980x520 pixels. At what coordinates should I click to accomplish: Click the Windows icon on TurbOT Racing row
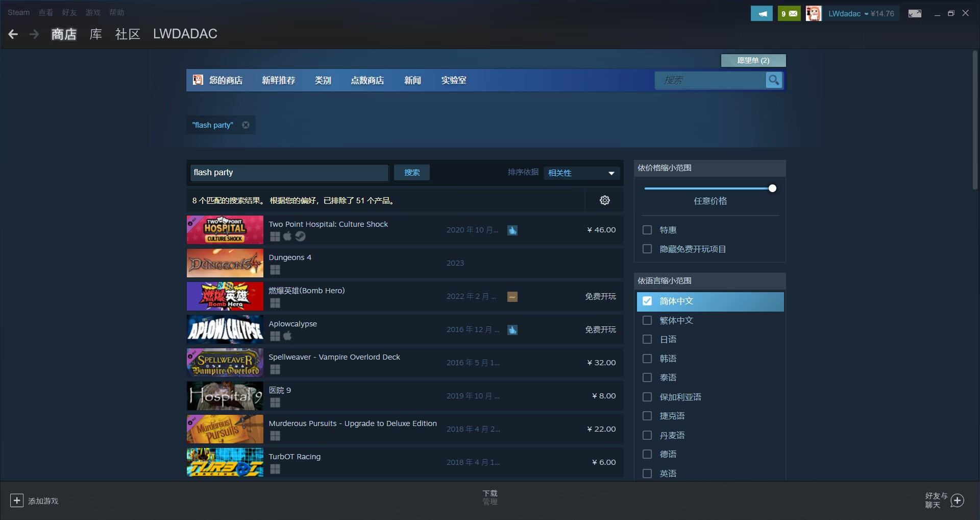point(275,469)
